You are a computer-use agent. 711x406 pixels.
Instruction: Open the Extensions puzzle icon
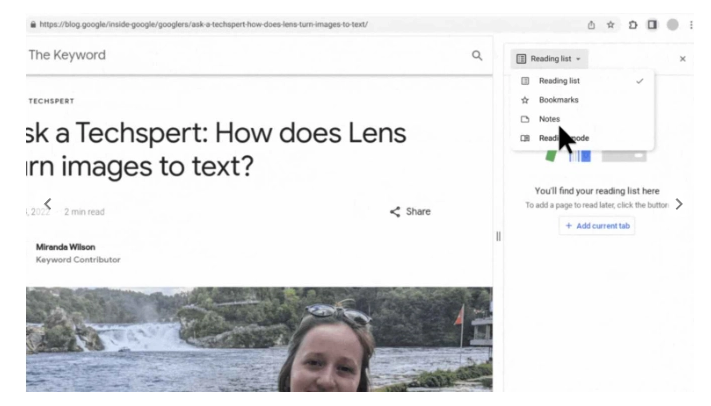pos(633,25)
